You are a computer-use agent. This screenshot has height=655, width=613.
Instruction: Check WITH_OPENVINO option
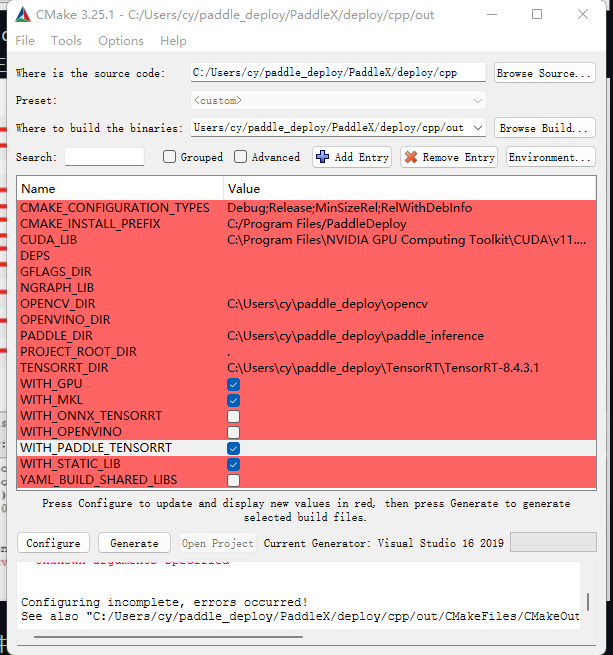pos(234,432)
